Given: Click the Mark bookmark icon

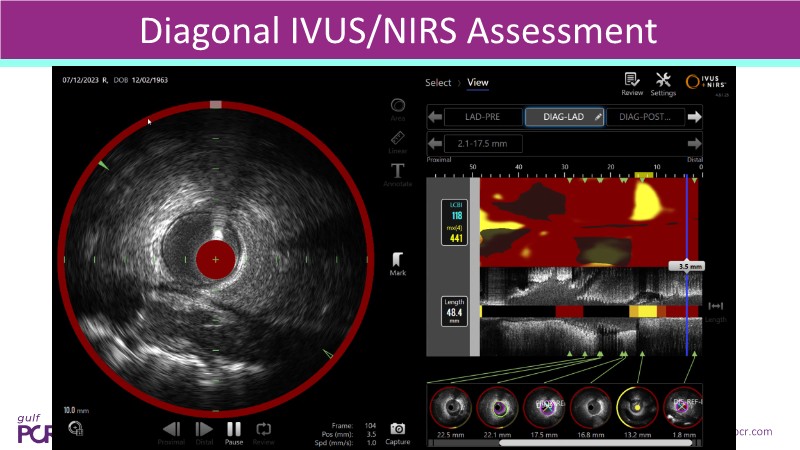Looking at the screenshot, I should [397, 260].
